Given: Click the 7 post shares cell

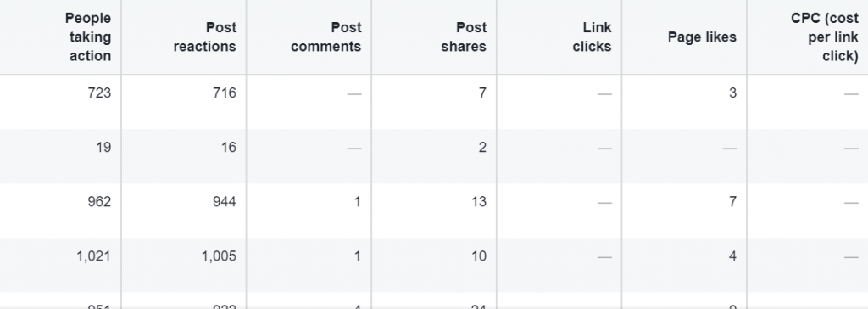Looking at the screenshot, I should click(482, 93).
